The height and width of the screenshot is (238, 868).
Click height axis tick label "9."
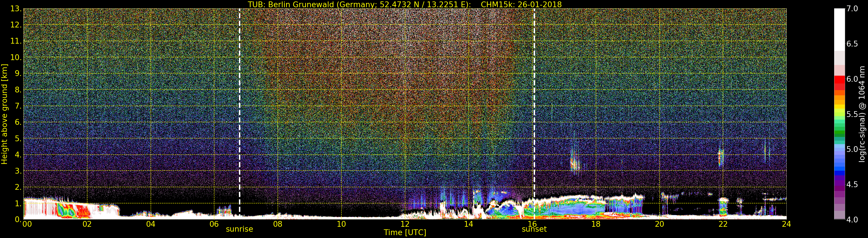click(18, 73)
